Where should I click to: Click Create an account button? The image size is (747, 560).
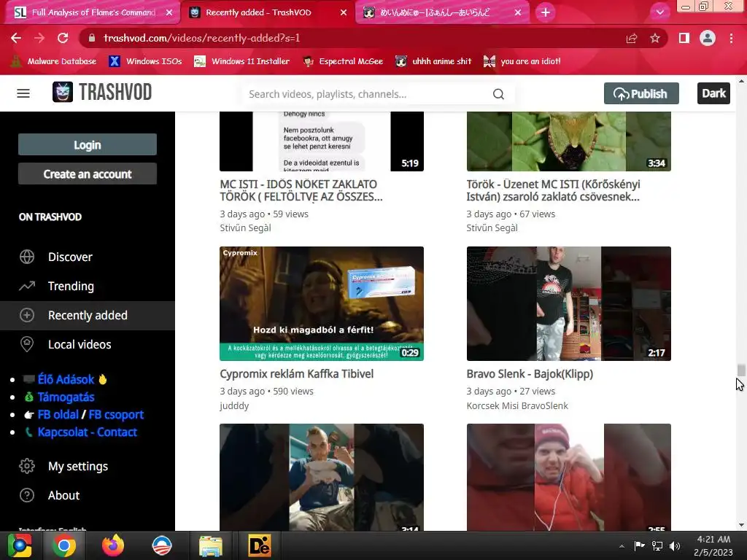click(88, 174)
